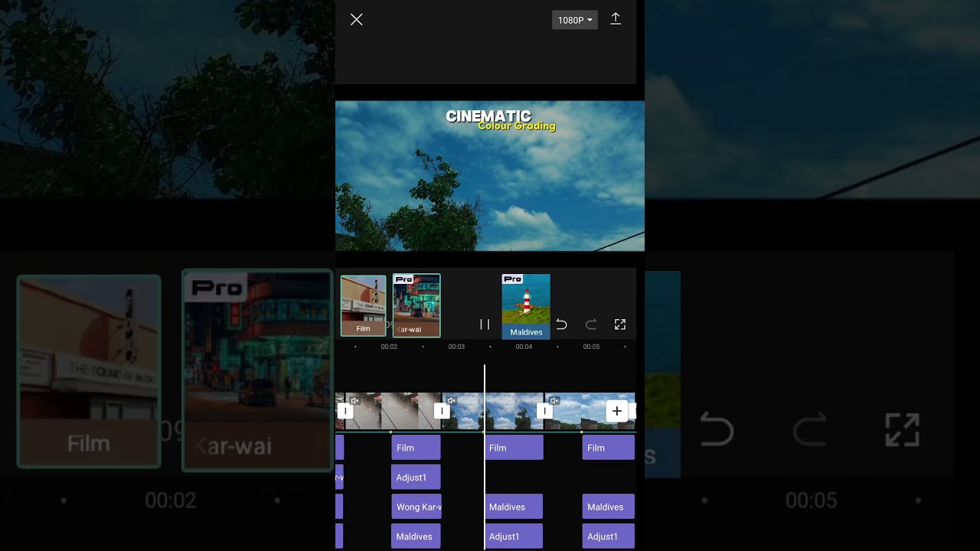Open transition between street clip and sky clip

(x=442, y=411)
